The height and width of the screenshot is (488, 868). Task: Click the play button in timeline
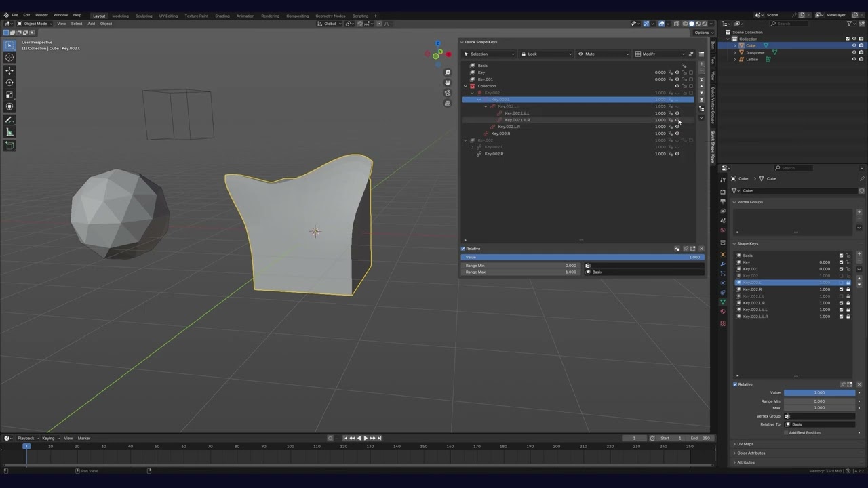(366, 438)
